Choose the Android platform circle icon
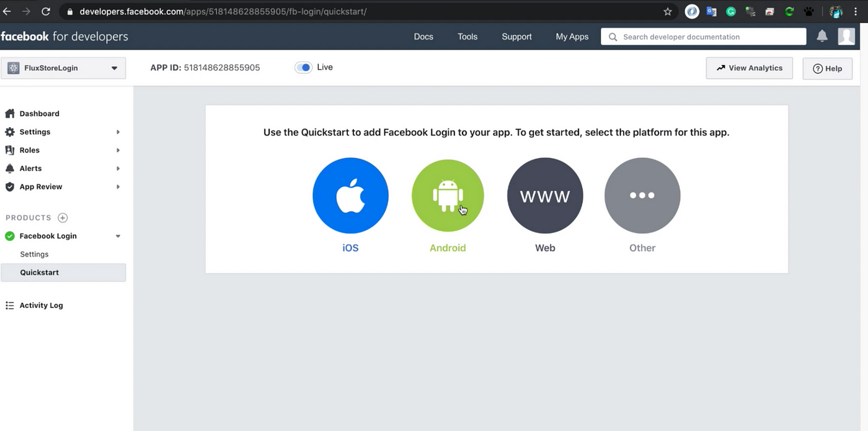The height and width of the screenshot is (431, 868). (448, 195)
